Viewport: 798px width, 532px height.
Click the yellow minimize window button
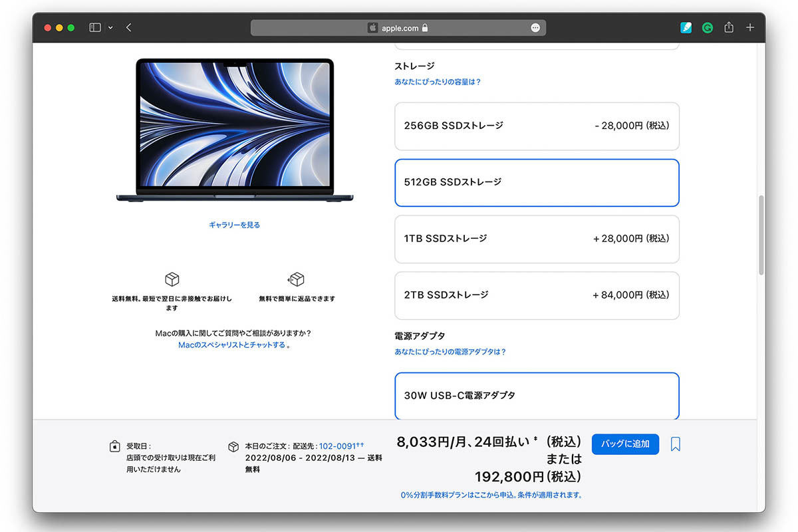[59, 28]
